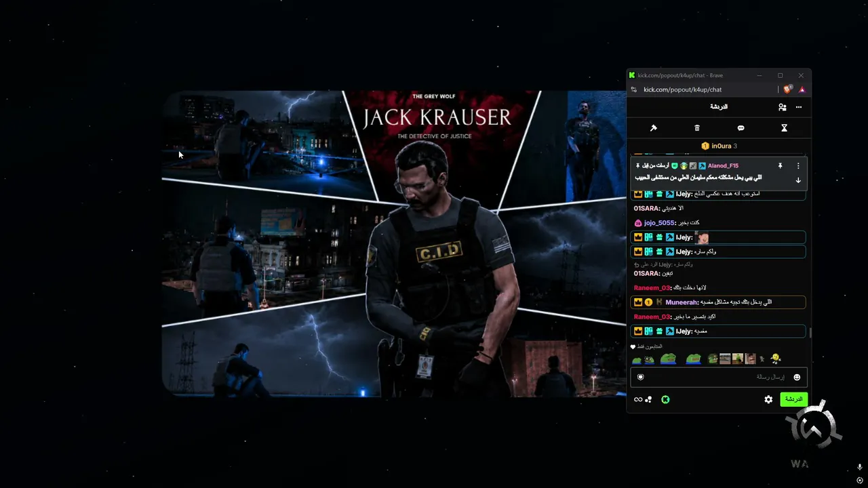Open the chat users list icon

[x=783, y=107]
